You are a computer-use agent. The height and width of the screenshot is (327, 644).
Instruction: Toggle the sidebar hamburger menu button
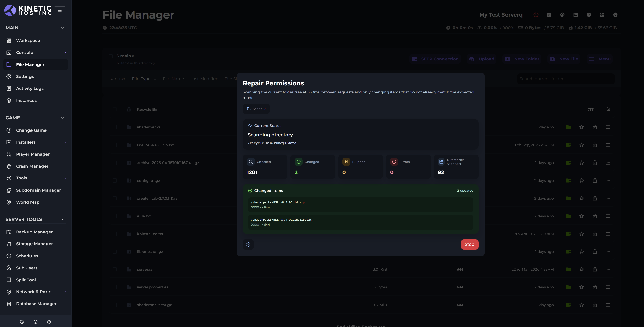point(60,10)
